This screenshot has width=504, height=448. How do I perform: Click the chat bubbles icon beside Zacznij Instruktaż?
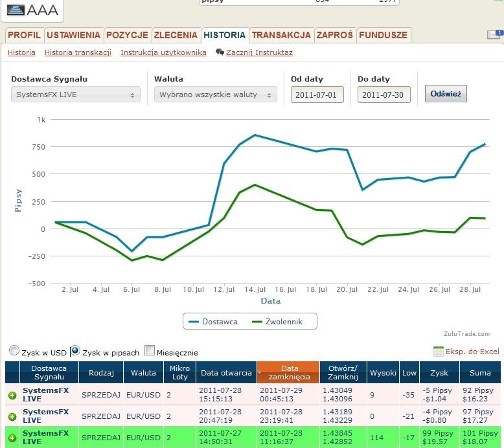coord(220,52)
